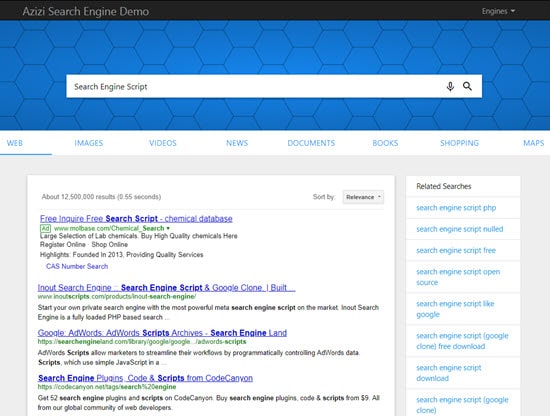Click the green Ad badge icon
Screen dimensions: 550x416
tap(46, 228)
